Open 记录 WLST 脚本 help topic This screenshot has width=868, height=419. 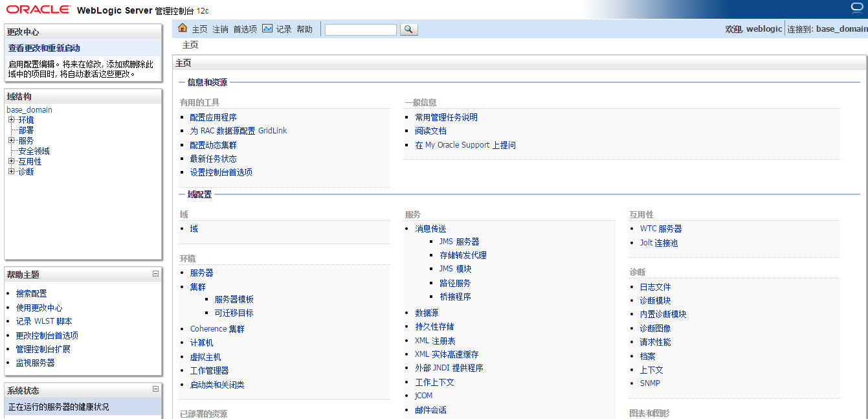click(x=44, y=321)
